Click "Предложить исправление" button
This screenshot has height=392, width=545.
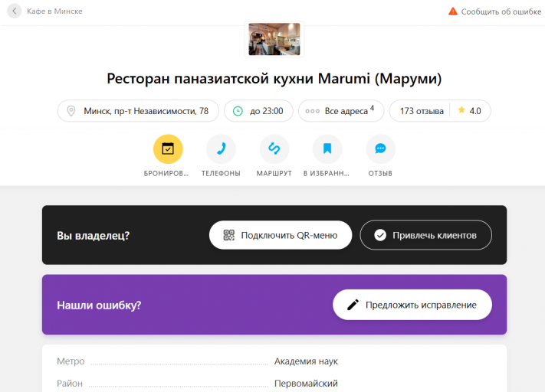412,305
